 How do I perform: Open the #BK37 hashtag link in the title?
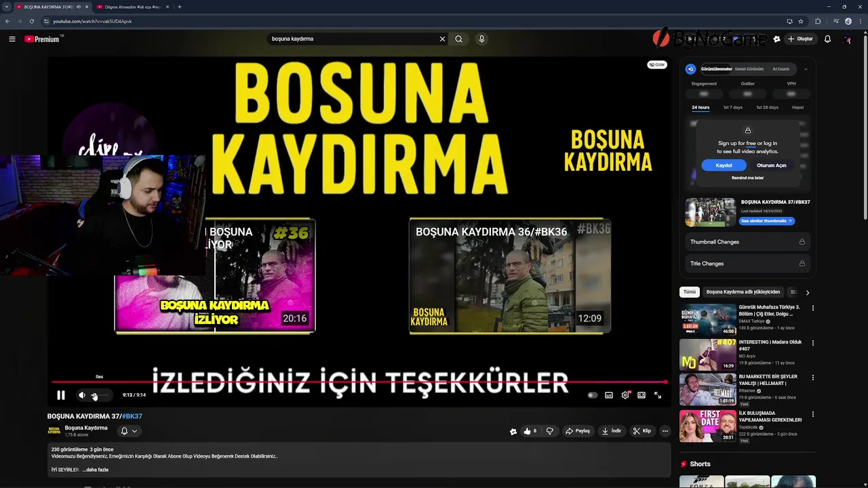(132, 416)
